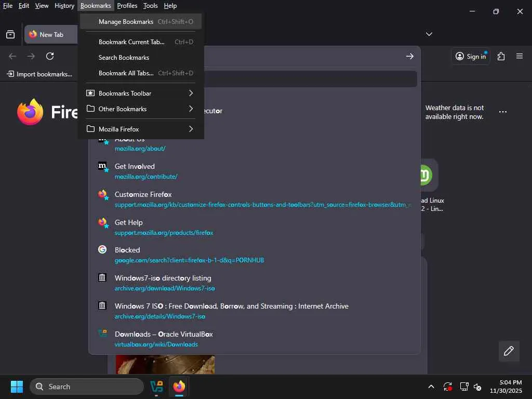Click the sync update tray icon
The width and height of the screenshot is (532, 399).
[x=447, y=387]
